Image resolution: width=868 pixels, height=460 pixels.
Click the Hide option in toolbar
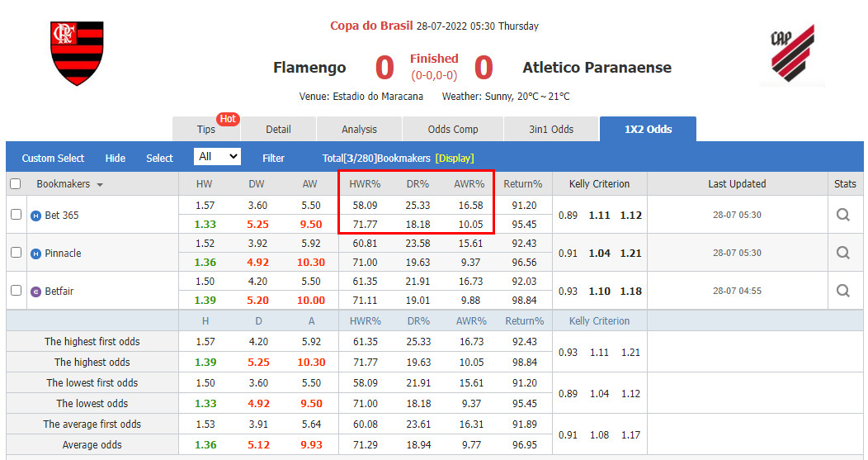tap(116, 158)
